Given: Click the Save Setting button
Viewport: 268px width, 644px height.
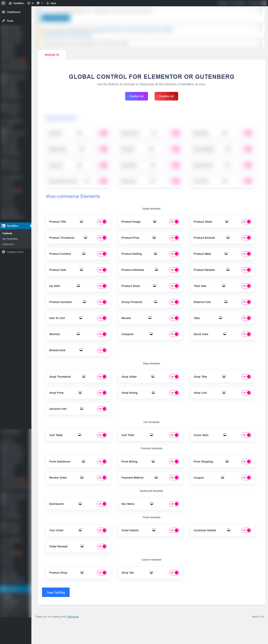Looking at the screenshot, I should (x=56, y=592).
